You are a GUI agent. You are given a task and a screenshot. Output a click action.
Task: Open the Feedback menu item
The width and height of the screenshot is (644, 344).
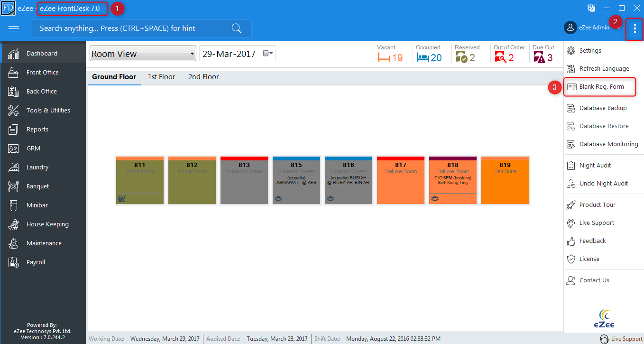[604, 241]
